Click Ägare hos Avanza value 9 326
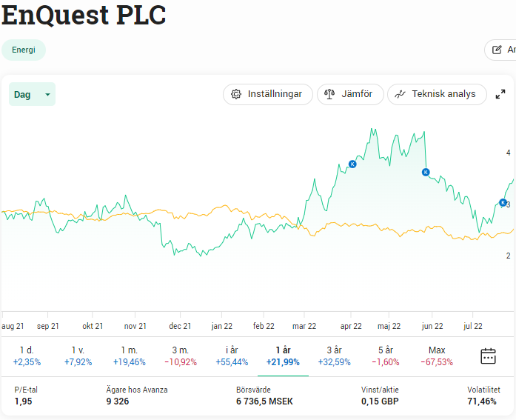Viewport: 516px width, 420px height. (x=118, y=401)
